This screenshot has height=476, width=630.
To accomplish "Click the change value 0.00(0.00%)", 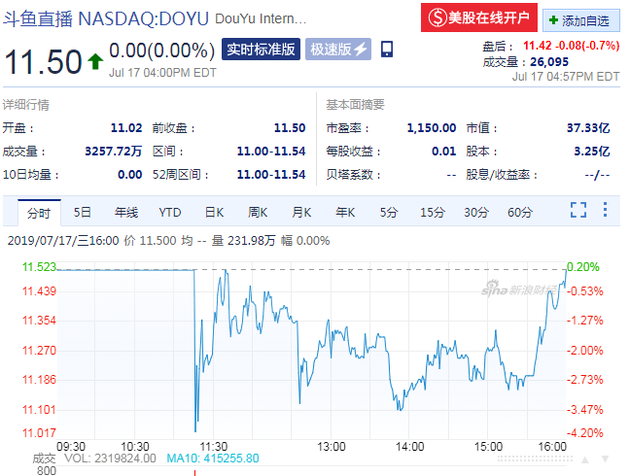I will coord(162,51).
